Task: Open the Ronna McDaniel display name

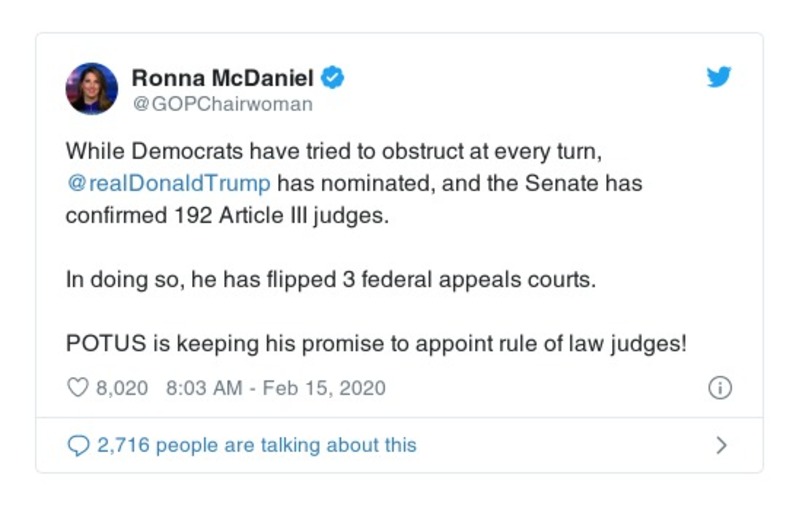Action: (x=223, y=78)
